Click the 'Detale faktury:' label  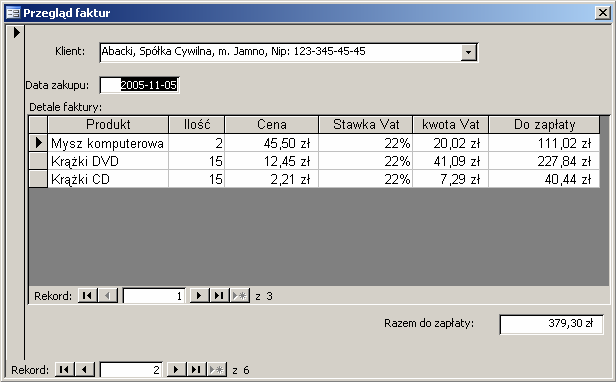click(66, 107)
